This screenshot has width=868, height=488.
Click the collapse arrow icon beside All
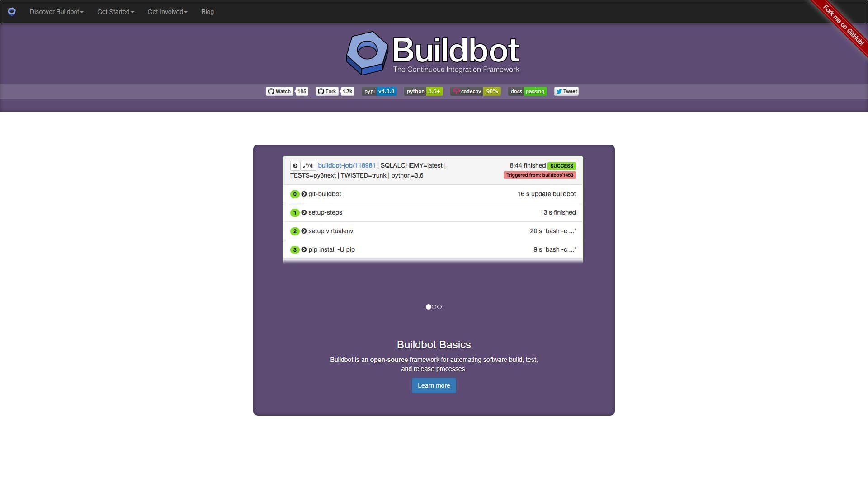tap(295, 166)
